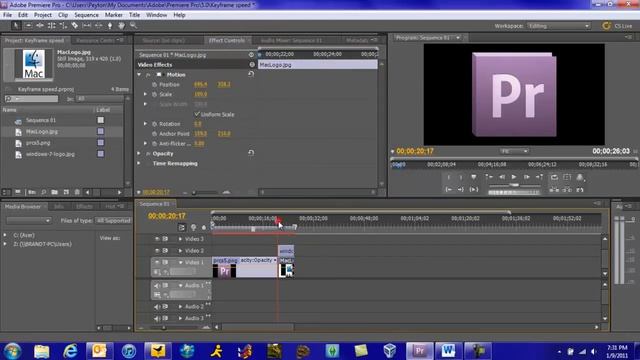Screen dimensions: 640x360
Task: Click the Safe Margins button
Action: tap(567, 177)
